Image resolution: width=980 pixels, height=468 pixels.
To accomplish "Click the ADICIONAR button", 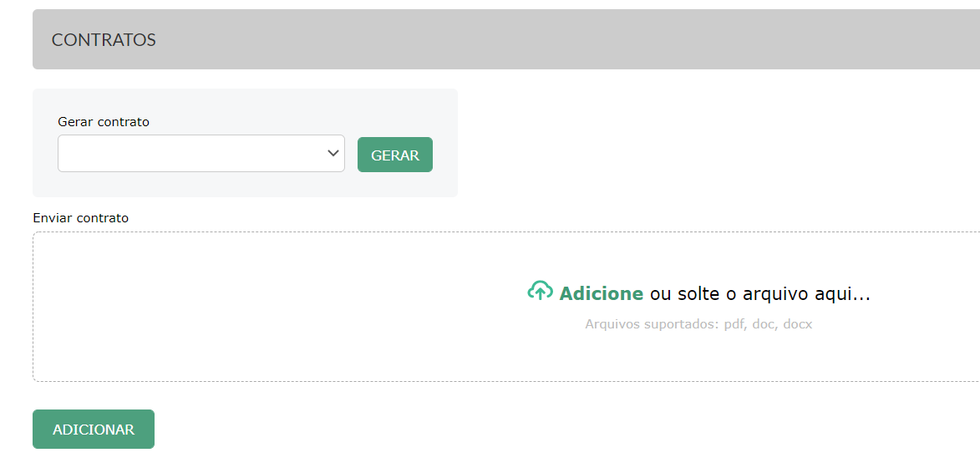I will [94, 430].
